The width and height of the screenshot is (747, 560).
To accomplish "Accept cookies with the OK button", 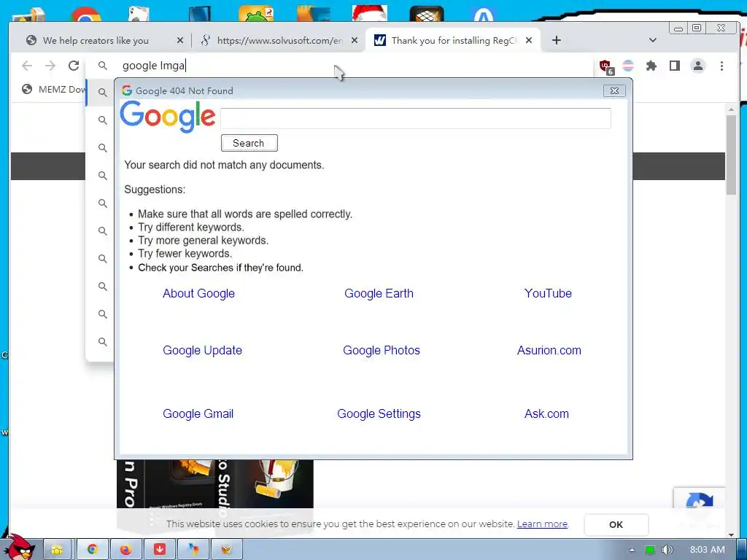I will coord(616,524).
